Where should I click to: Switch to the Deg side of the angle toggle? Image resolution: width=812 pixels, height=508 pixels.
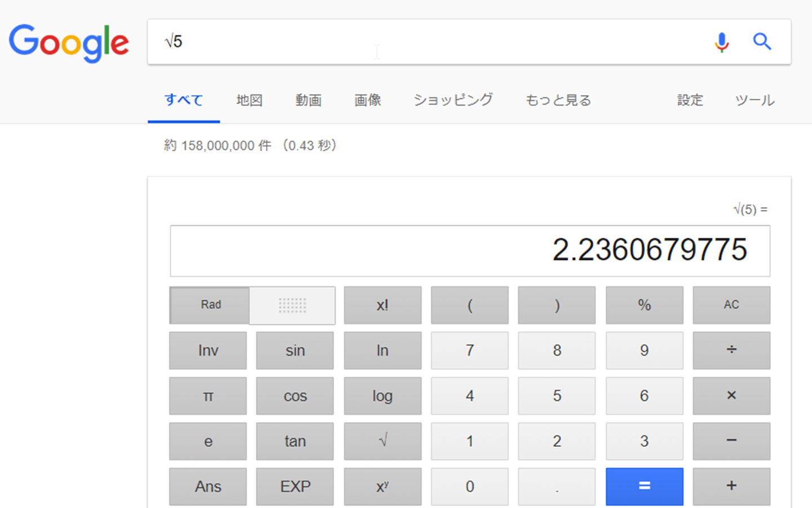[292, 305]
